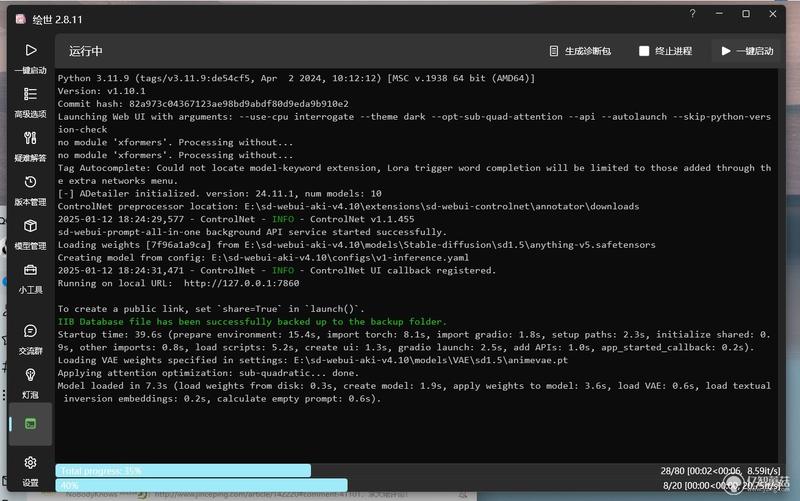Open 疑难解答 troubleshooting page
This screenshot has height=501, width=800.
point(30,147)
